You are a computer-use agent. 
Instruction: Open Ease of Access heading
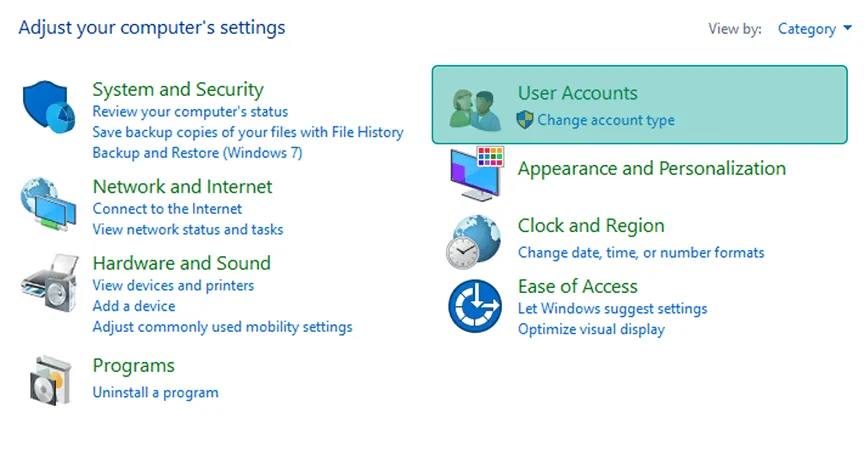pos(578,286)
